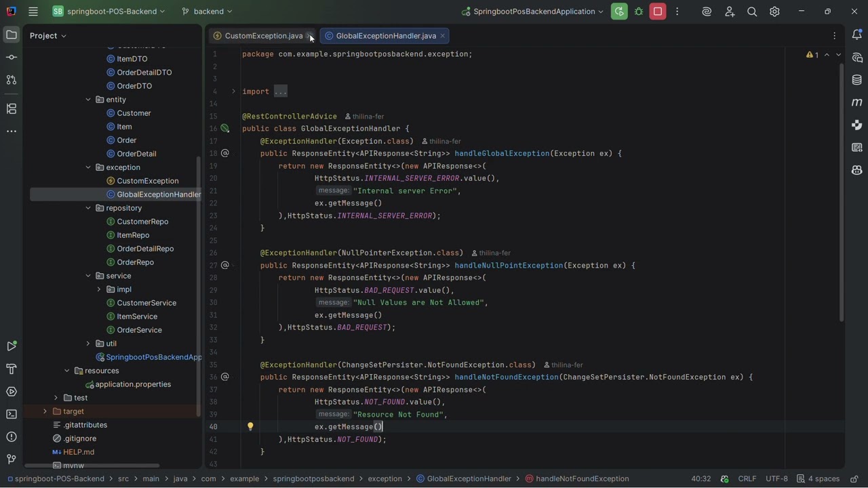Open run configuration dropdown
This screenshot has width=868, height=488.
pyautogui.click(x=532, y=12)
